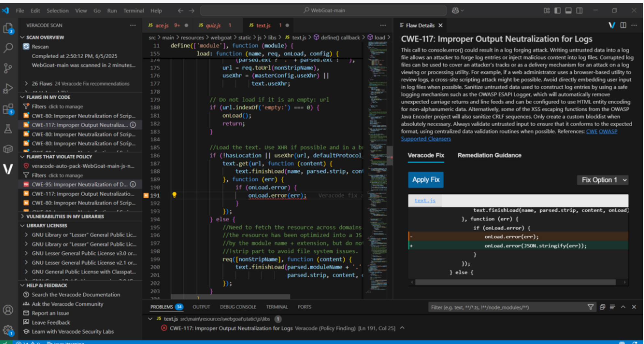Click the WebGoat-main command center search
Screen dimensions: 644x344
[x=323, y=11]
